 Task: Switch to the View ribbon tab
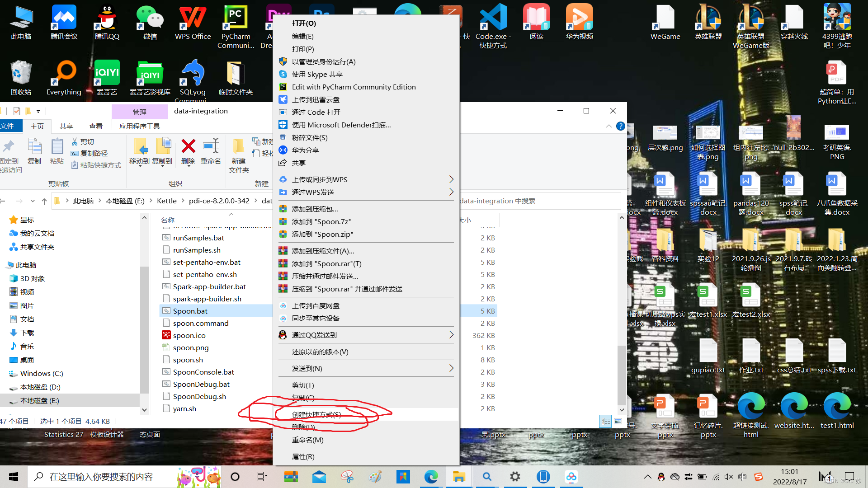coord(96,126)
